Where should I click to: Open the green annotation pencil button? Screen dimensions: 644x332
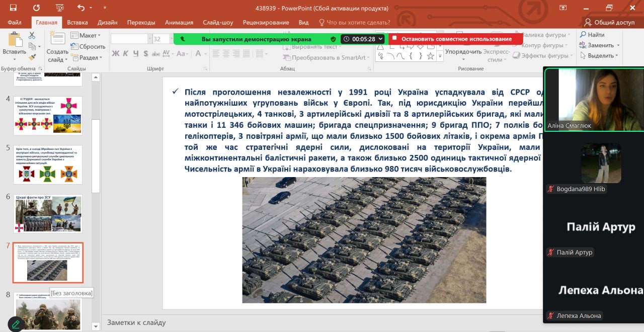point(16,324)
